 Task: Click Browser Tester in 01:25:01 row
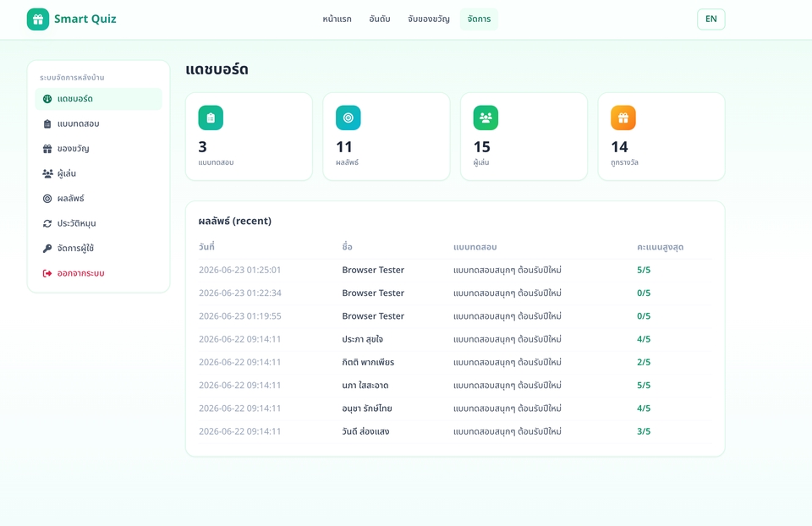(373, 270)
